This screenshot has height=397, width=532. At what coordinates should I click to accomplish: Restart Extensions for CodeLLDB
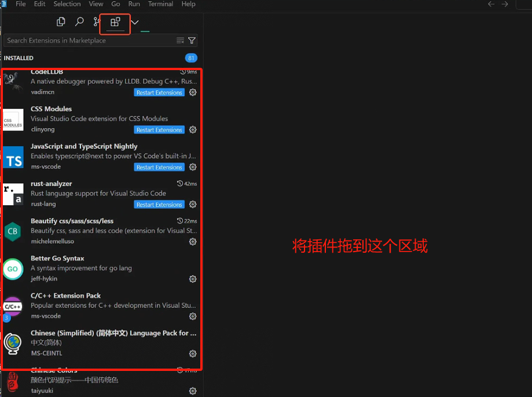coord(159,93)
